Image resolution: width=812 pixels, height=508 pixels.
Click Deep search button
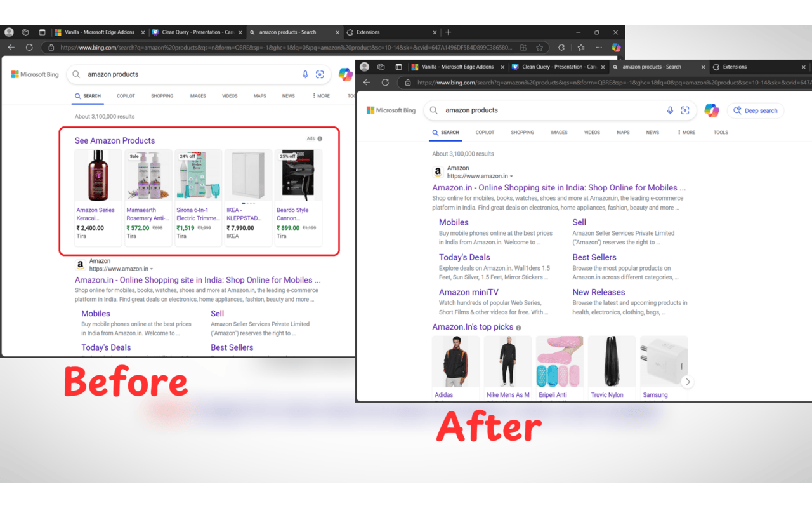point(756,110)
